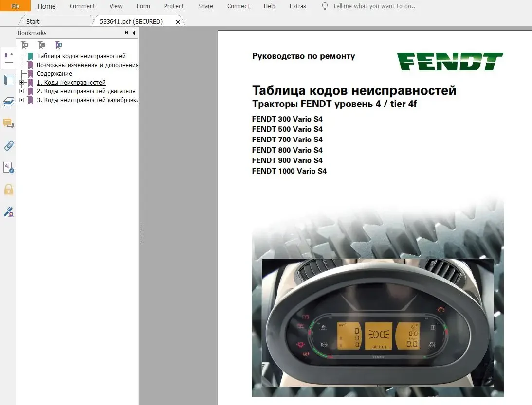Open the File menu
The width and height of the screenshot is (532, 405).
click(x=15, y=6)
